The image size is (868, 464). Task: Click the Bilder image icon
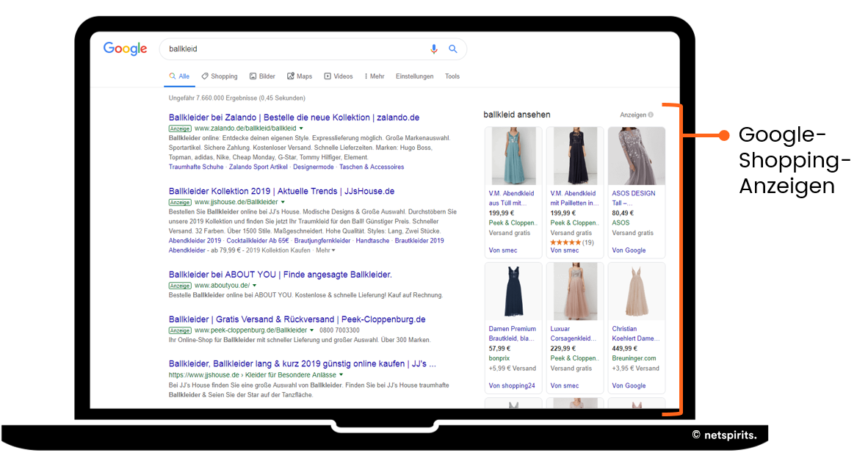click(252, 76)
